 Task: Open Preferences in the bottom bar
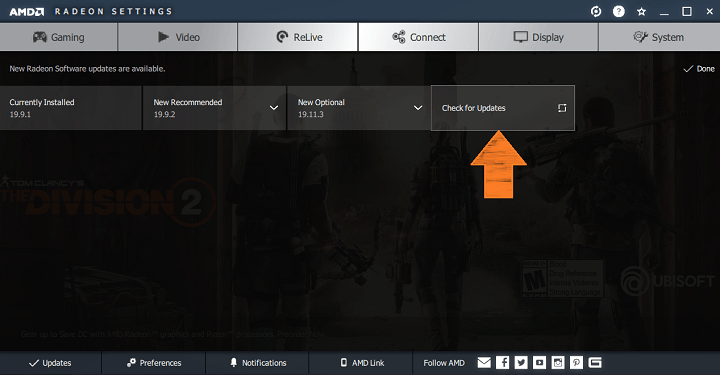point(154,363)
